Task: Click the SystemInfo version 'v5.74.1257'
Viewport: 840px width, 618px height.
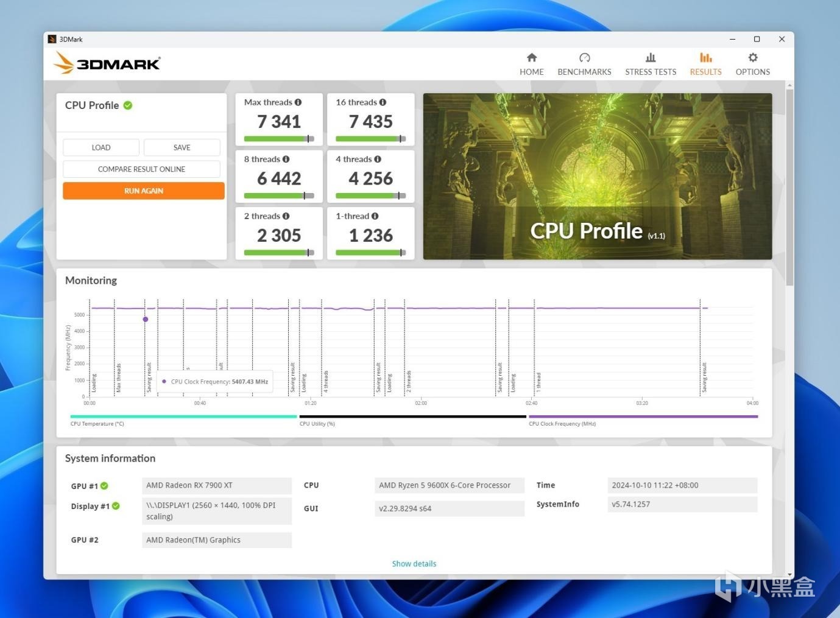Action: pos(682,504)
